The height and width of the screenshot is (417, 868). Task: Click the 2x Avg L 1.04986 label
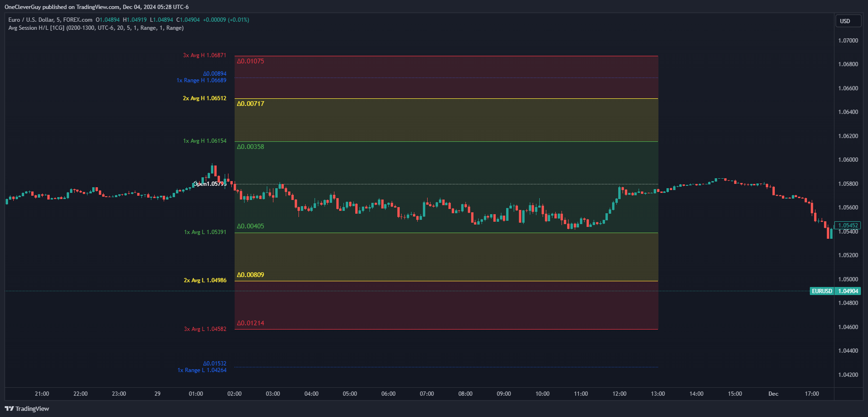(205, 280)
